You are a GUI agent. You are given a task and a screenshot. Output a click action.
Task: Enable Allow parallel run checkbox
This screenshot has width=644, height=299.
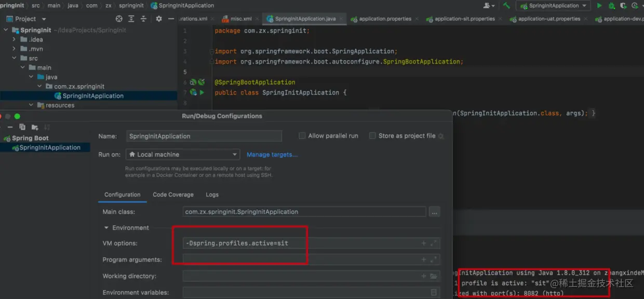[x=302, y=135]
